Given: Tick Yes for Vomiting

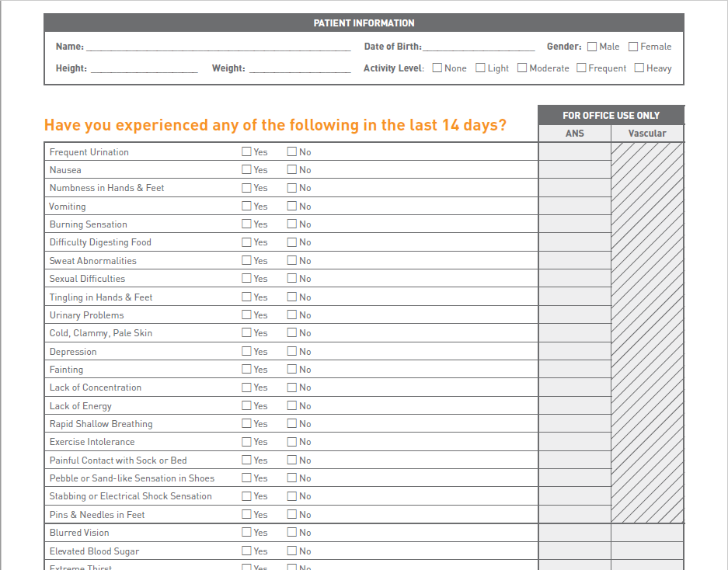Looking at the screenshot, I should pyautogui.click(x=246, y=206).
